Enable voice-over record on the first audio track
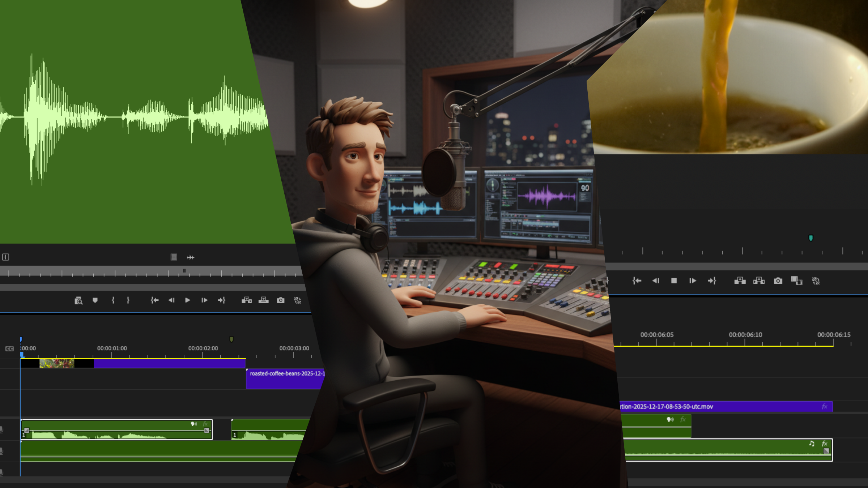 point(2,429)
